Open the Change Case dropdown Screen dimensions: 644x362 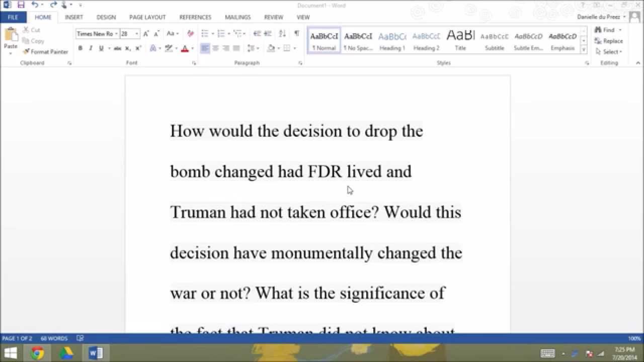[173, 34]
